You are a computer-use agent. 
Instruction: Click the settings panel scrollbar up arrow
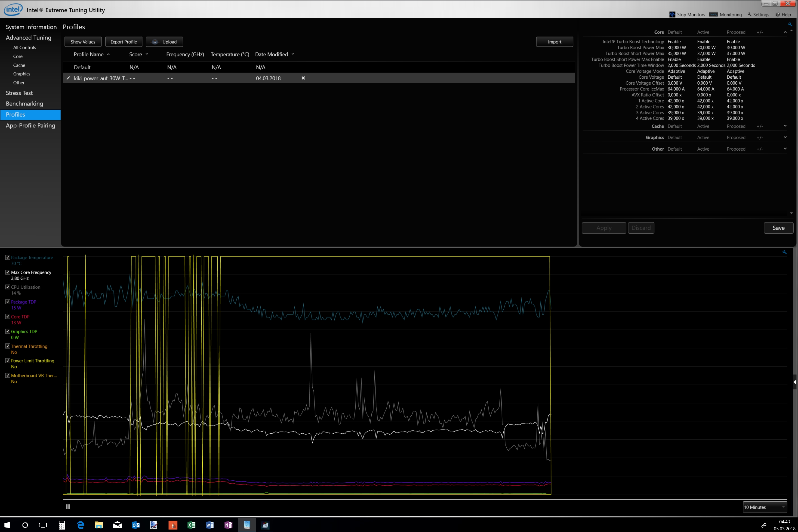(792, 31)
